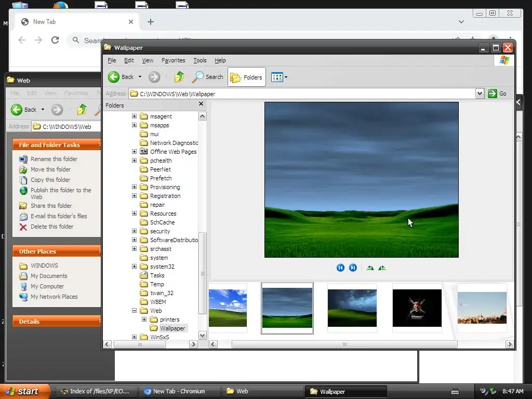Select the Bliss wallpaper thumbnail with clouds

[x=228, y=308]
